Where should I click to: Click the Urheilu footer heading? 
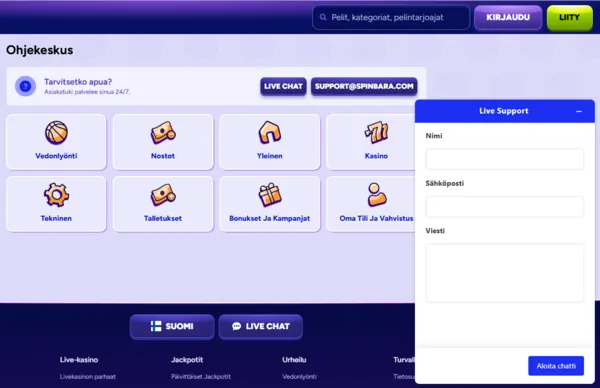pyautogui.click(x=294, y=360)
